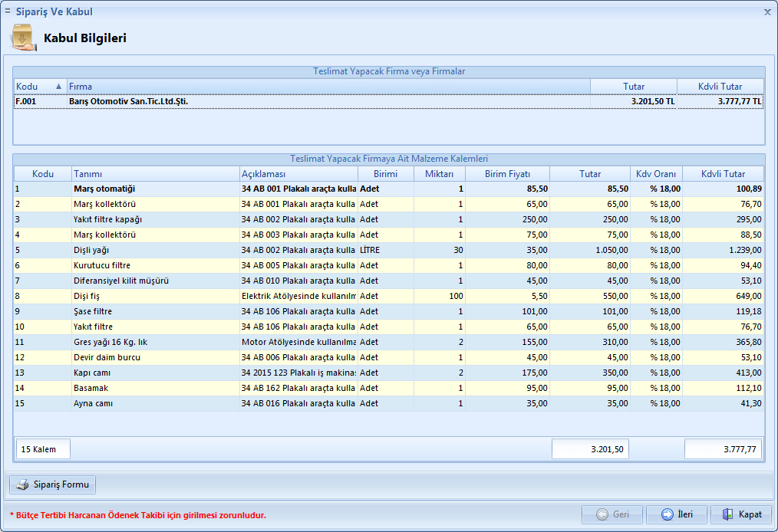Click the İleri forward arrow button
This screenshot has height=532, width=778.
(676, 514)
